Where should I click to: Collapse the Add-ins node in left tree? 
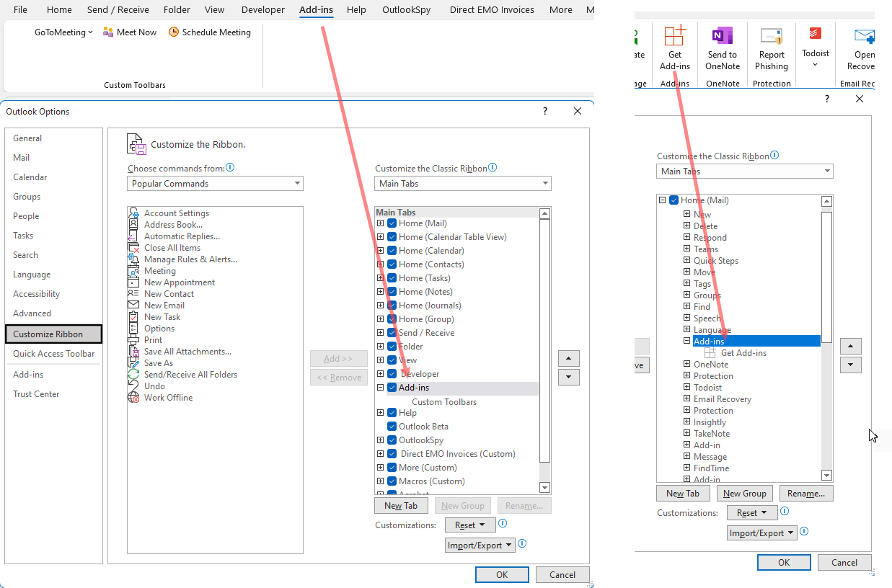(380, 388)
